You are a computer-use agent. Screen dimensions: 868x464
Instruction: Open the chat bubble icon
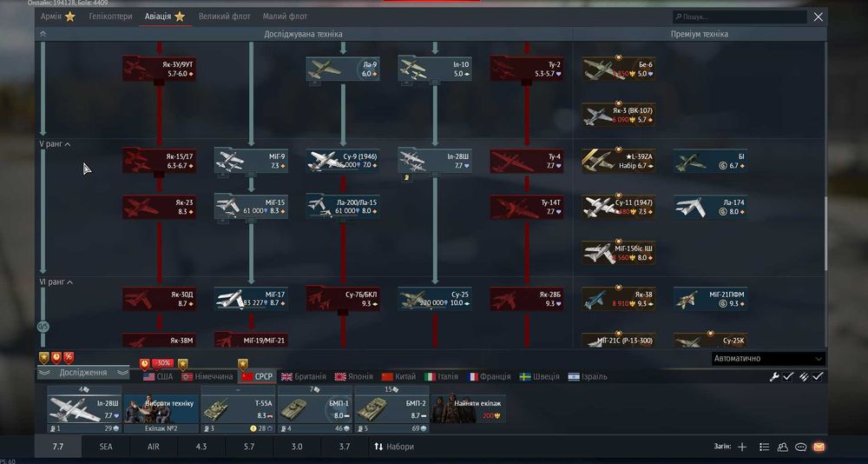800,447
